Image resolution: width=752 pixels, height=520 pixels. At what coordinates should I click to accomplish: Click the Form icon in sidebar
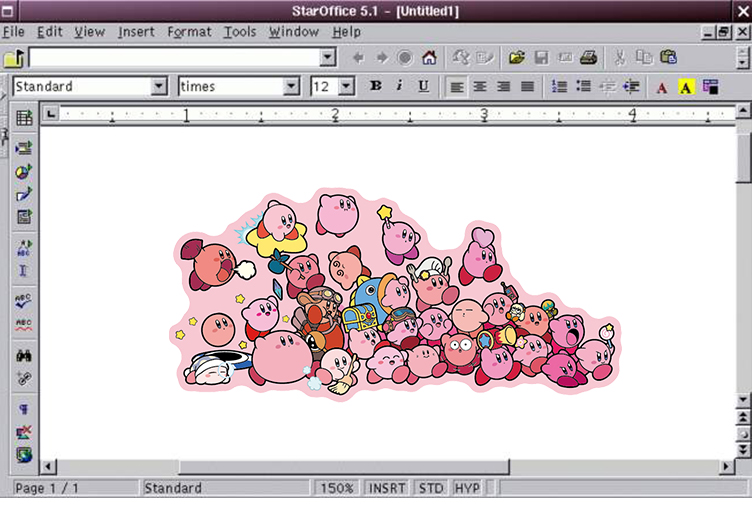[x=24, y=217]
